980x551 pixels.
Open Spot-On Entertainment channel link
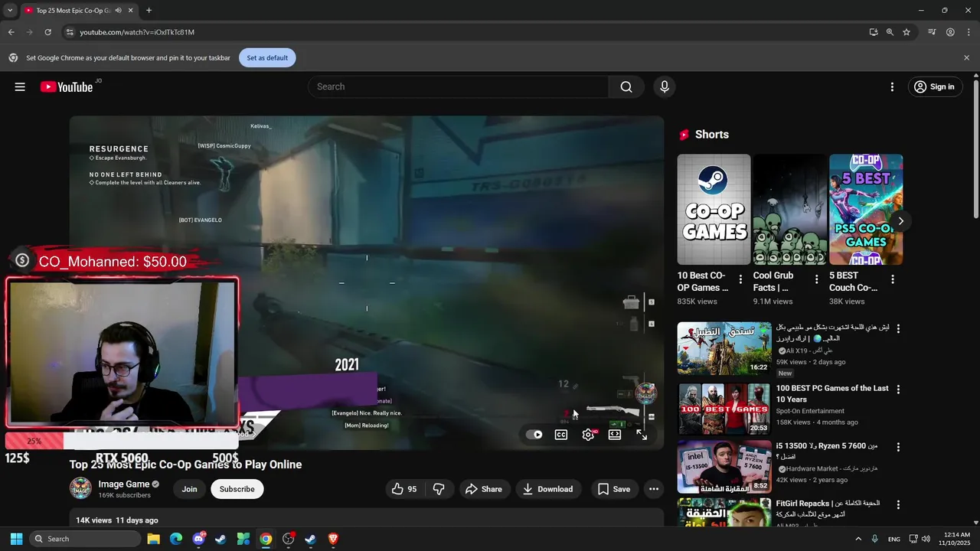click(x=810, y=411)
